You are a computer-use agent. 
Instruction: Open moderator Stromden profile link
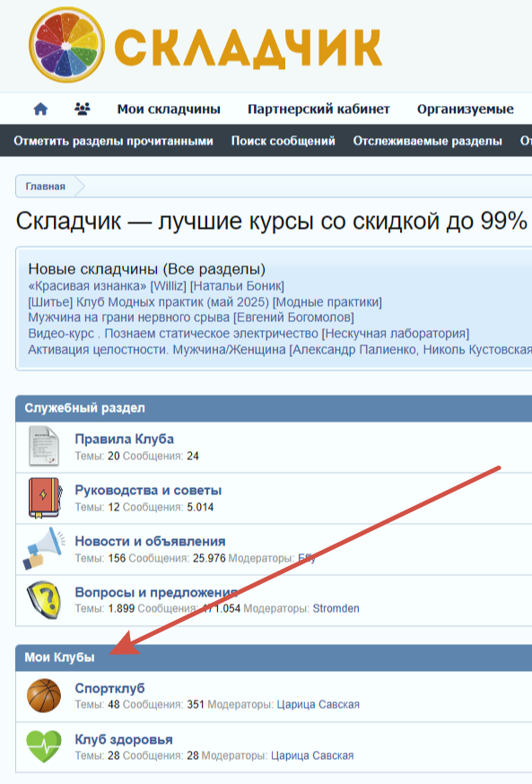pos(336,608)
